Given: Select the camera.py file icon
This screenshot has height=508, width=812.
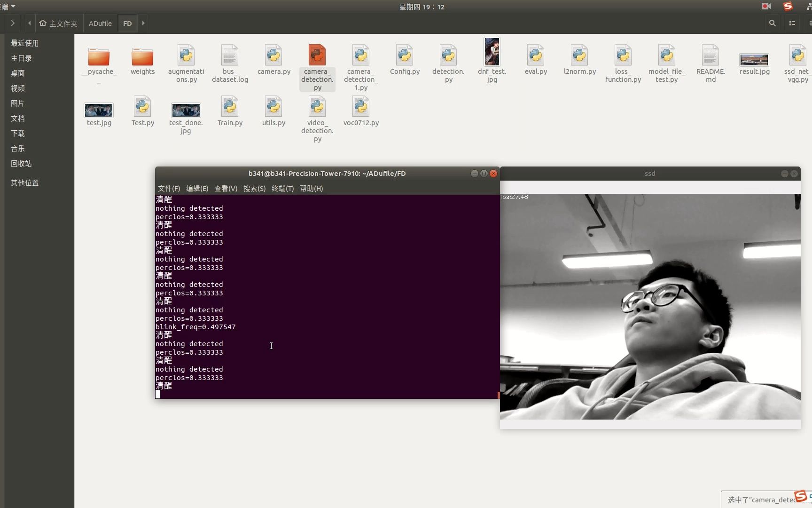Looking at the screenshot, I should 273,56.
